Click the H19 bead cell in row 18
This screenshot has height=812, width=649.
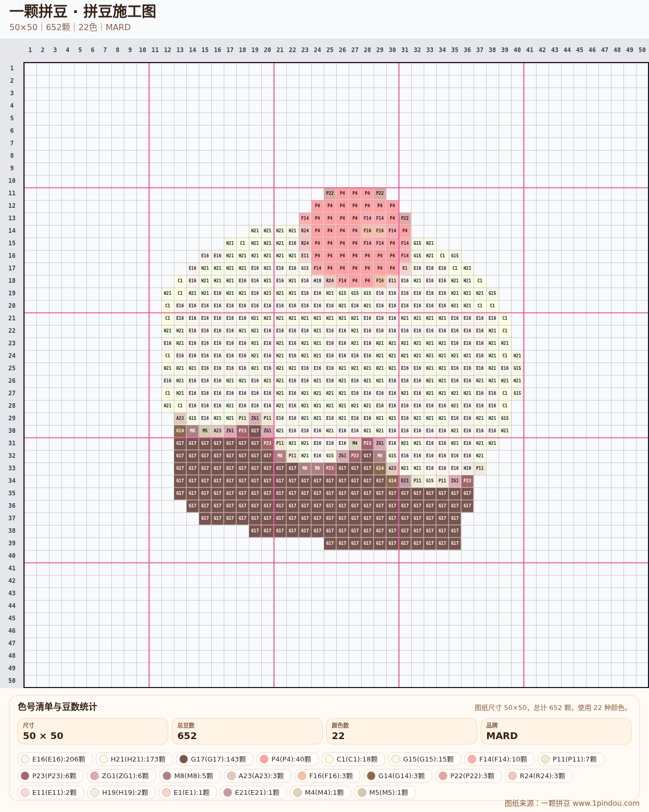[x=317, y=281]
